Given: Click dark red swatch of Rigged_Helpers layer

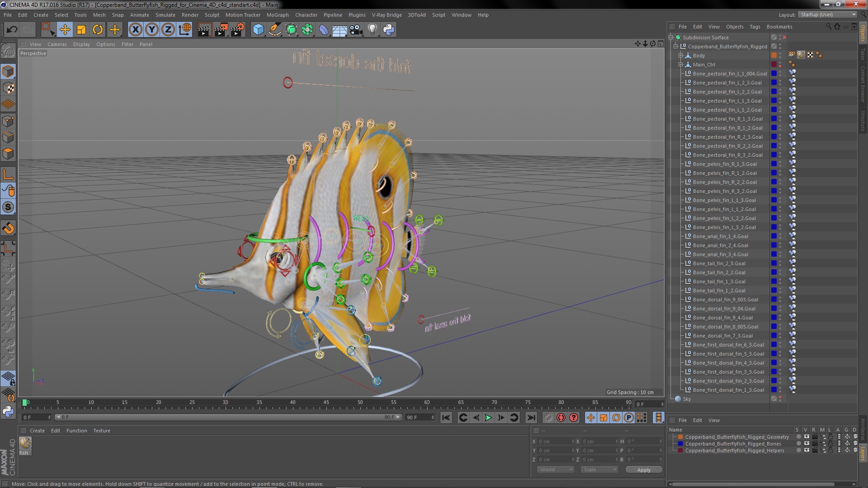Looking at the screenshot, I should pos(680,450).
